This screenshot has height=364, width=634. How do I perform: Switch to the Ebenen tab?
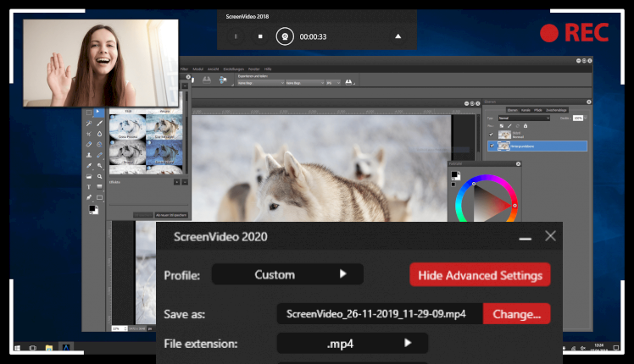coord(512,110)
